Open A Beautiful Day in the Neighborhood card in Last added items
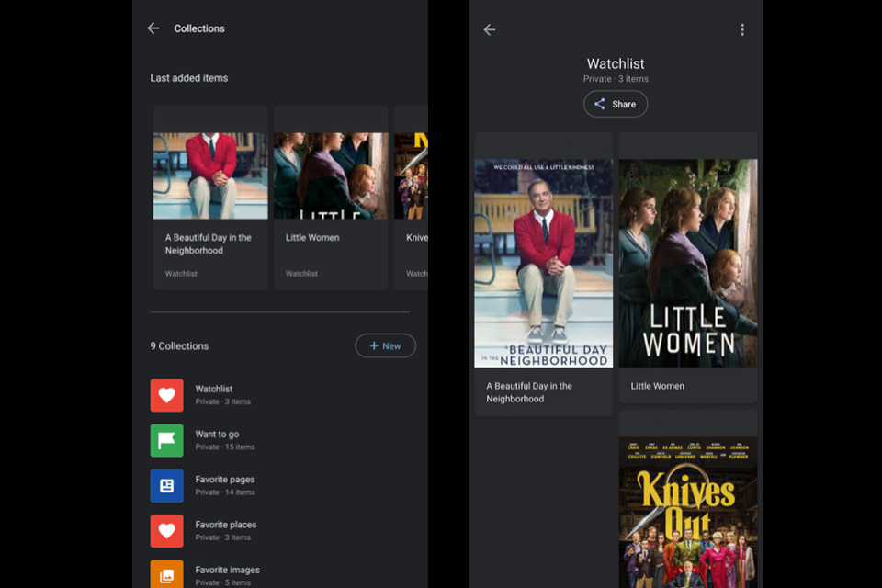Screen dimensions: 882x588 (x=210, y=198)
